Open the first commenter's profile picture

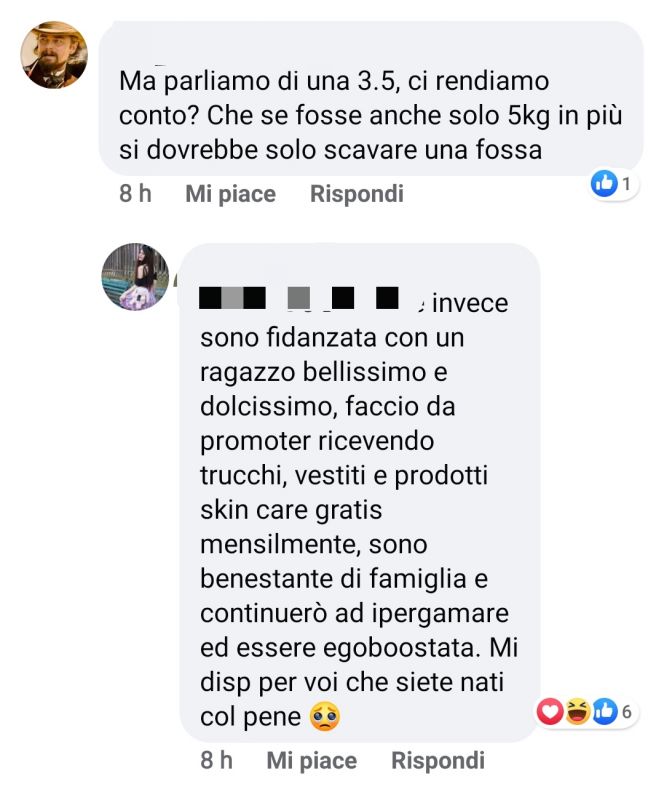[x=54, y=55]
